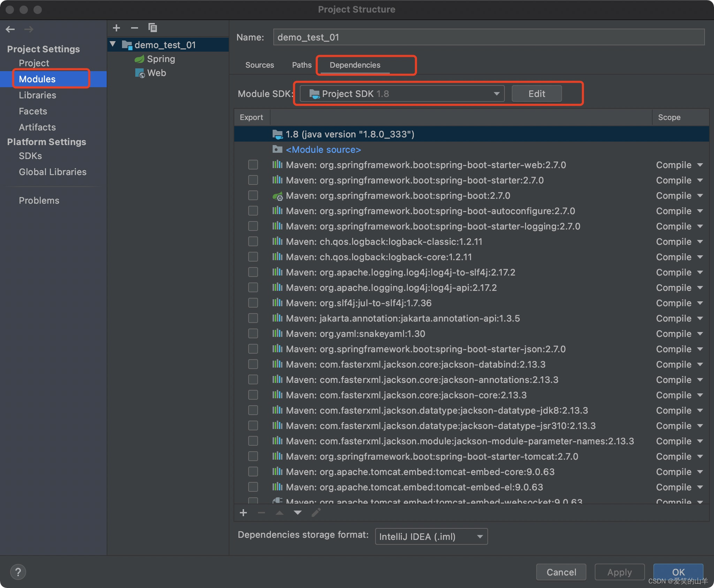Enable export for snakeyaml dependency

[x=253, y=333]
